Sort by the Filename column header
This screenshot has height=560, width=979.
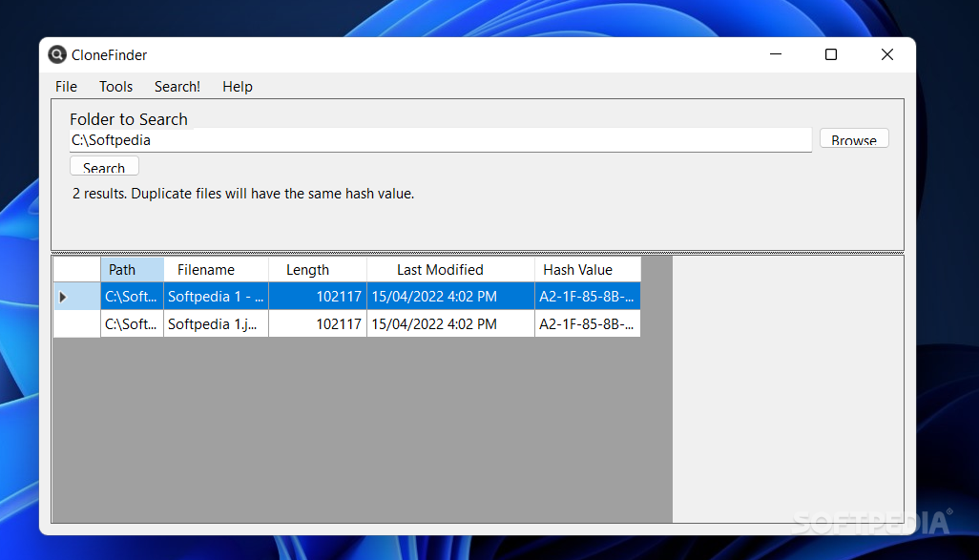point(216,270)
